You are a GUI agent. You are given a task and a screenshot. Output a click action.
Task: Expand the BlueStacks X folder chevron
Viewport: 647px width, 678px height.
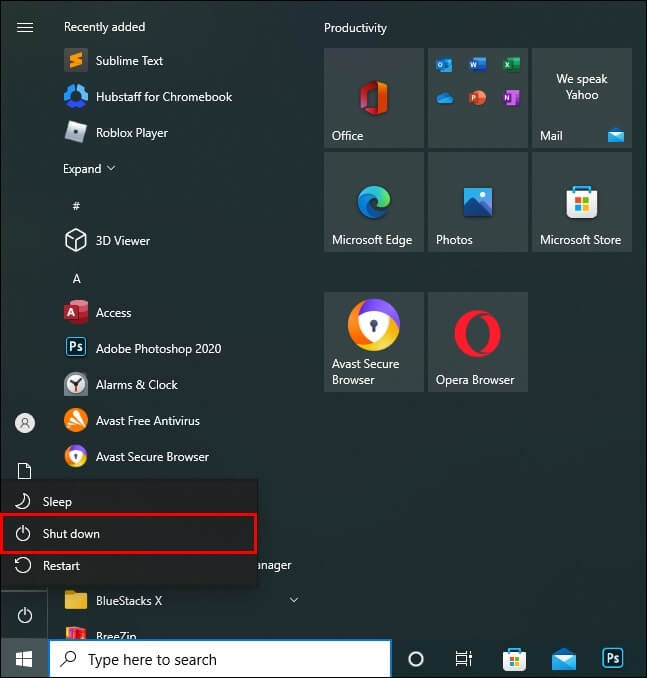(294, 600)
